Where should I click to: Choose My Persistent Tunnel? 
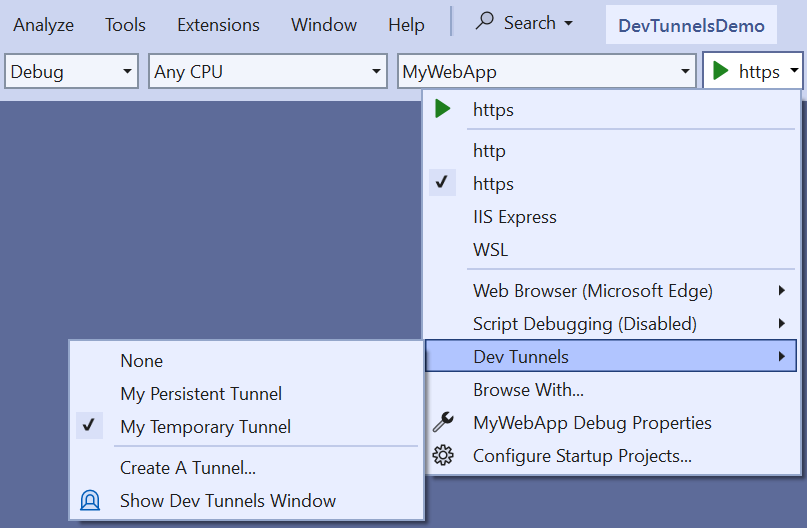[201, 394]
